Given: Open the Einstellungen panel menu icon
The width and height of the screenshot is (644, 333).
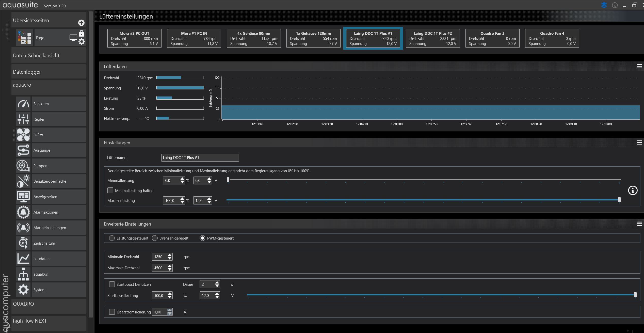Looking at the screenshot, I should point(639,142).
